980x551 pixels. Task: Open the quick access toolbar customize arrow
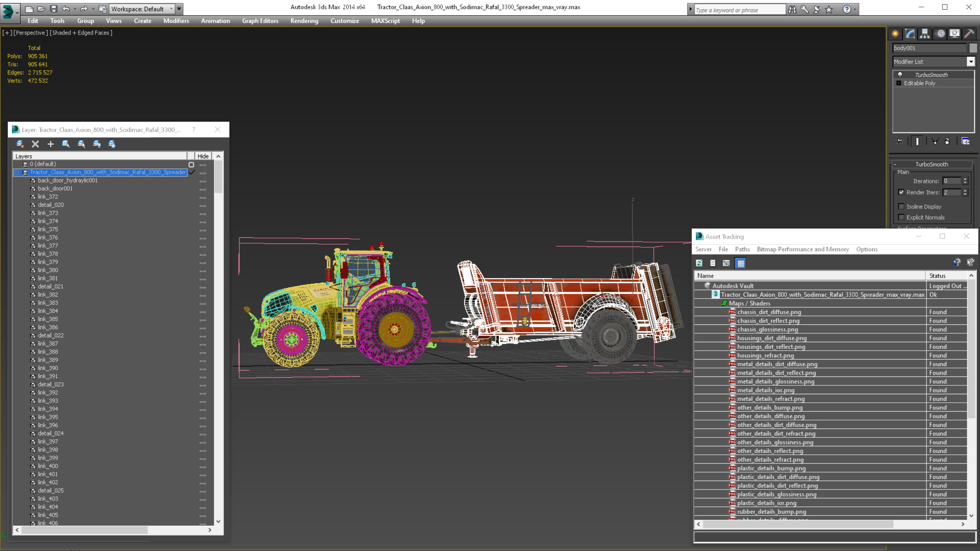pos(179,9)
